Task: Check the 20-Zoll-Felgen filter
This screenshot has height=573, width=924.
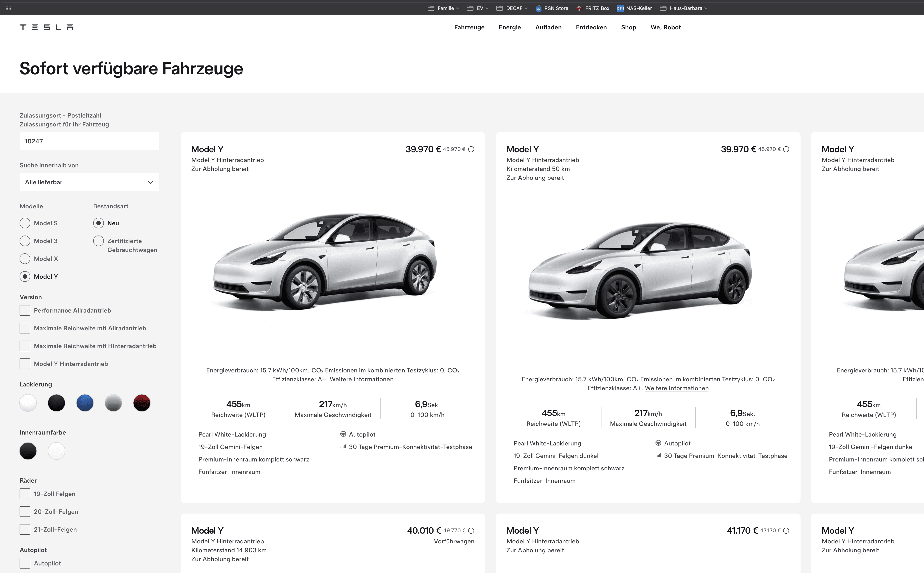Action: click(25, 511)
